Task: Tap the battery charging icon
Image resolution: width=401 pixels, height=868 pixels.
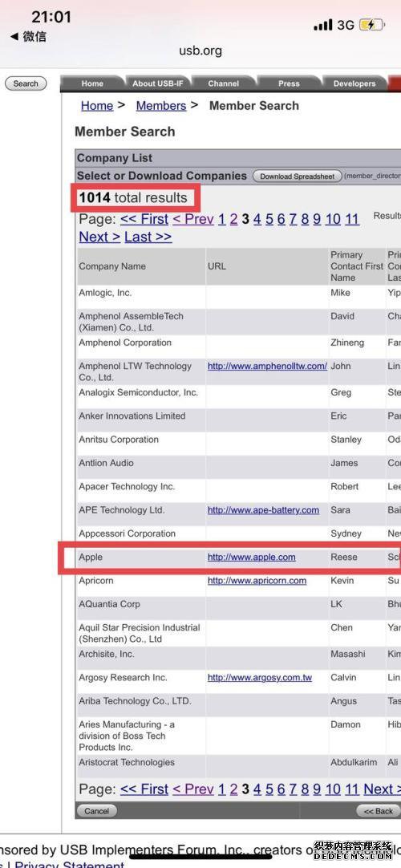Action: 371,25
